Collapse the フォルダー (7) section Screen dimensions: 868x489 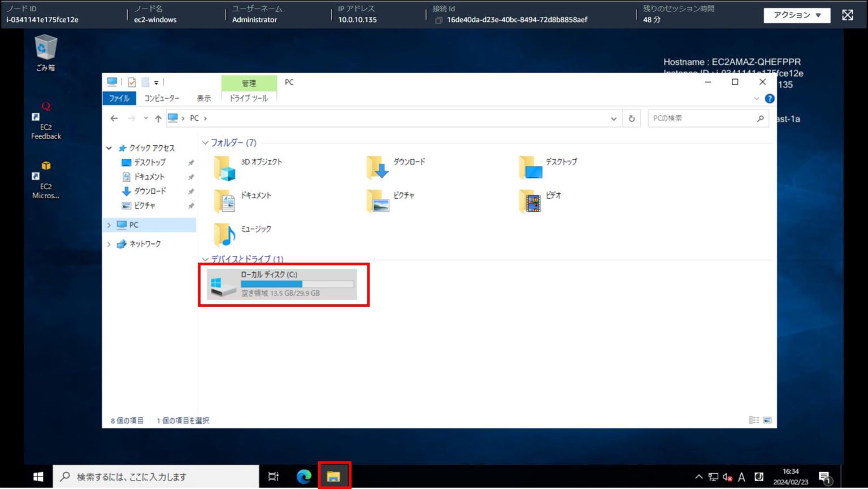pyautogui.click(x=206, y=143)
